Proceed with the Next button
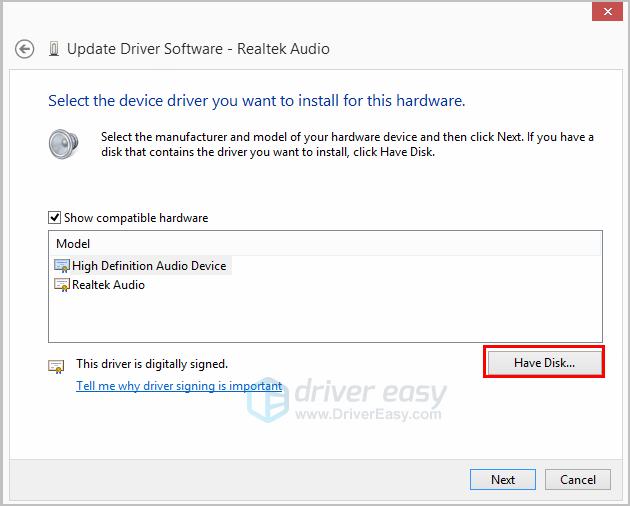Screen dimensions: 630x506 pos(503,479)
